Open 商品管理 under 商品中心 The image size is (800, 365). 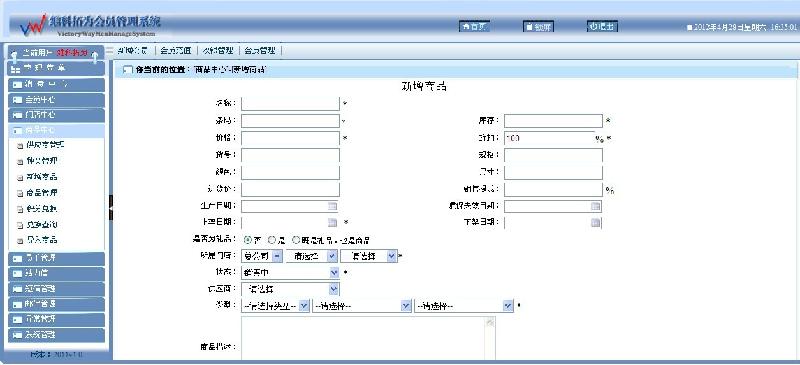[x=42, y=193]
